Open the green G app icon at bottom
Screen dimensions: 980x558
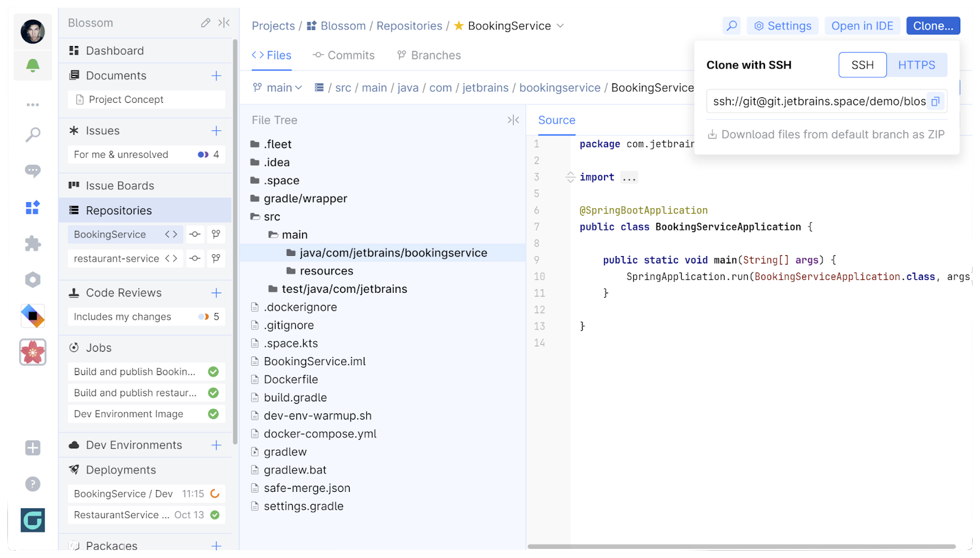click(x=32, y=520)
